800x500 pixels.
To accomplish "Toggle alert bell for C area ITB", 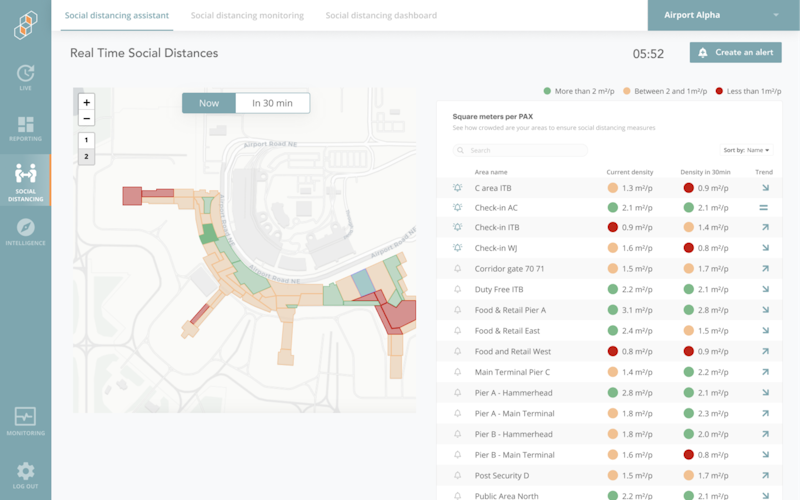I will click(458, 187).
